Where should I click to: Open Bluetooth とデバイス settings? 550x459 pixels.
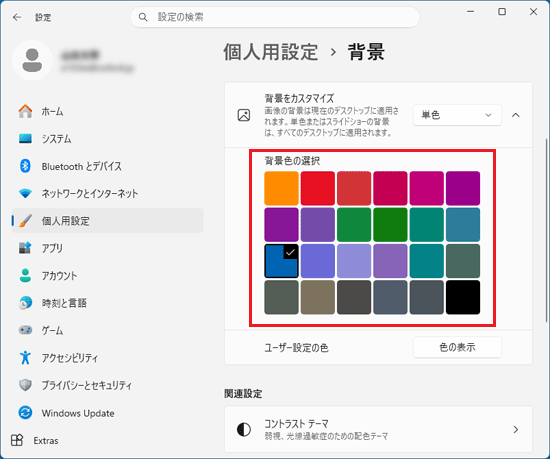[107, 166]
